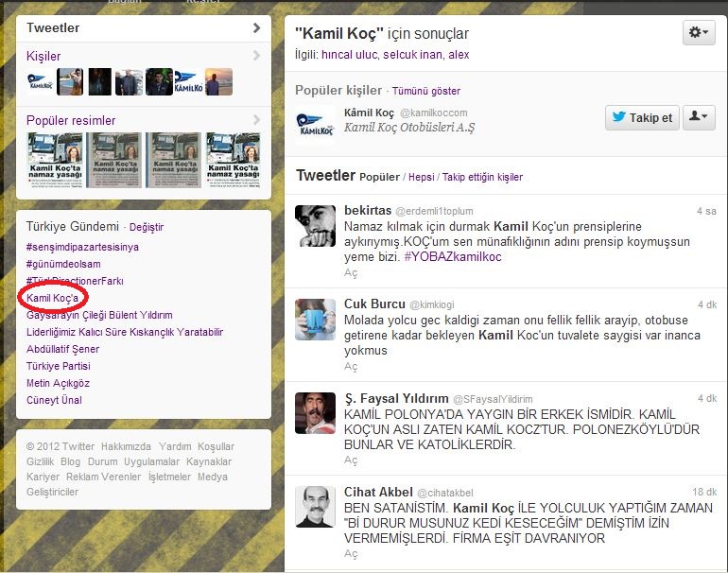Open trend #günümdeolsam

point(63,264)
